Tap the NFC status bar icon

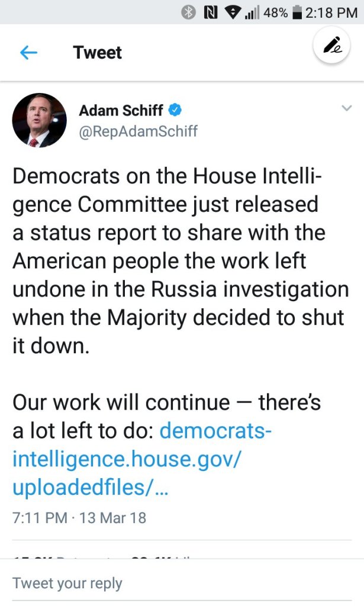(208, 12)
